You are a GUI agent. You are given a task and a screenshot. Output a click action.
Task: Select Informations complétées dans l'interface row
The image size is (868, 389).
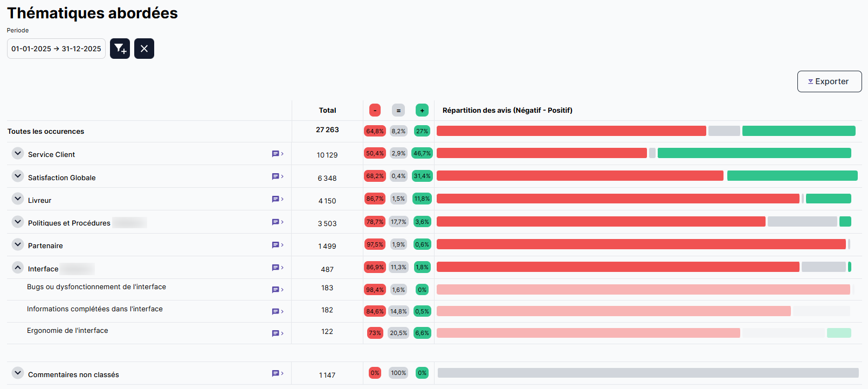pyautogui.click(x=95, y=309)
